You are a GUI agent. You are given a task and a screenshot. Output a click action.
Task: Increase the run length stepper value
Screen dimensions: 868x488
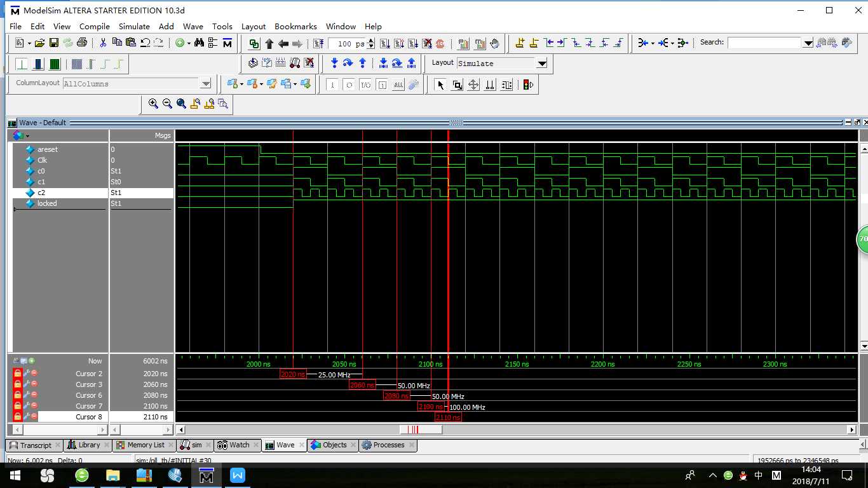[371, 41]
